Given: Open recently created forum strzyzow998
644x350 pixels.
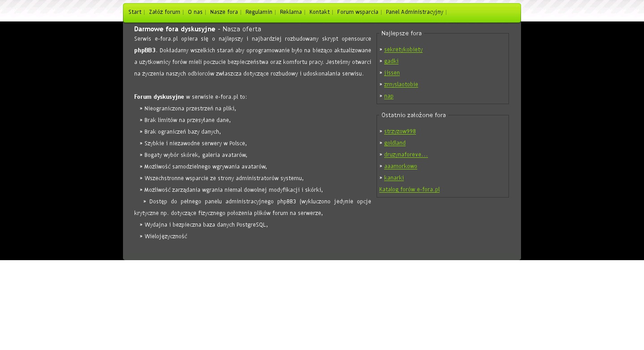Looking at the screenshot, I should (400, 131).
